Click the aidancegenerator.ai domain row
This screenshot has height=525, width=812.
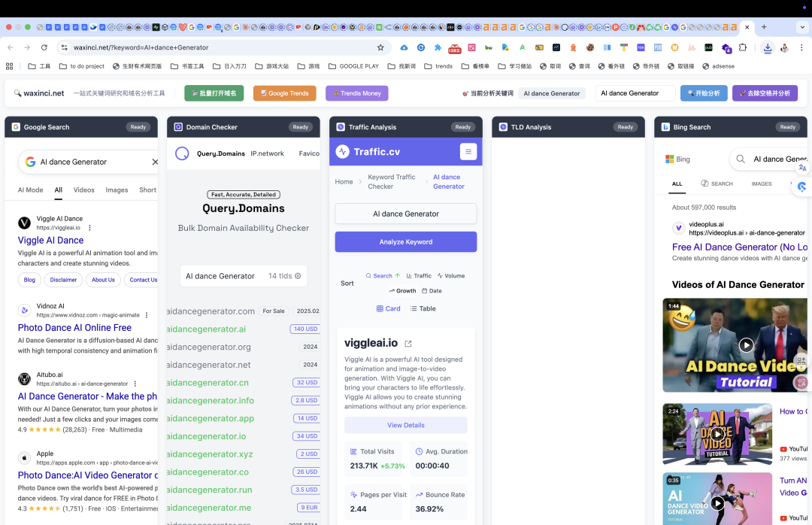244,329
